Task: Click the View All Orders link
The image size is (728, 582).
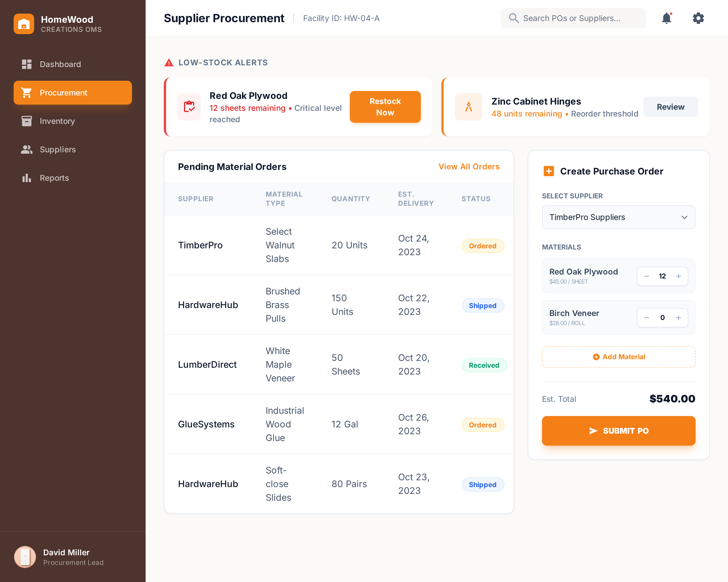Action: pos(469,167)
